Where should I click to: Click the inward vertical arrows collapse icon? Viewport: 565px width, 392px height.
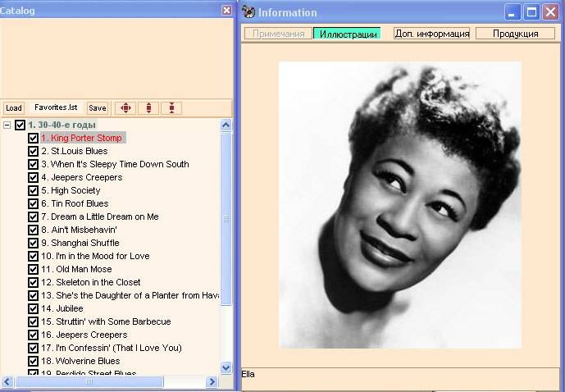(x=171, y=107)
